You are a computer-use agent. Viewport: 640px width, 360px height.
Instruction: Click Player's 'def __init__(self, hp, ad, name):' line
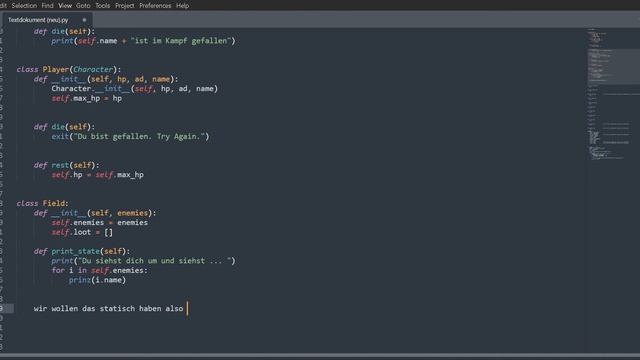click(106, 79)
